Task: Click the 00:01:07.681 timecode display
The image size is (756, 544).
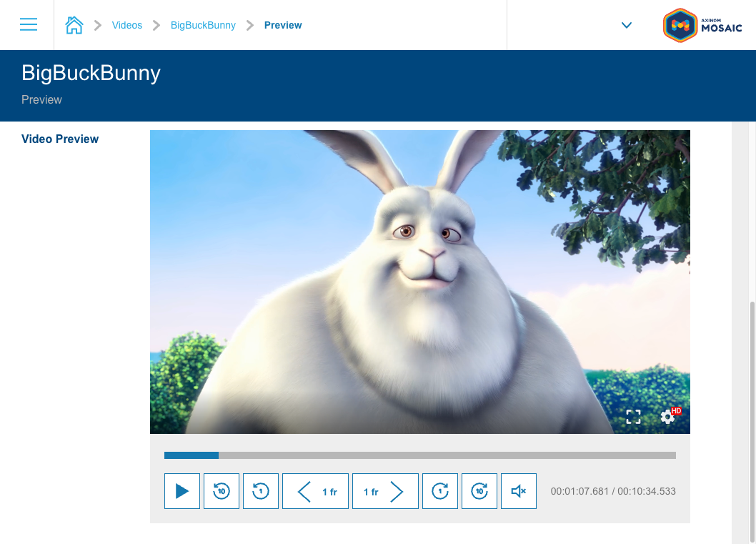Action: pyautogui.click(x=580, y=491)
